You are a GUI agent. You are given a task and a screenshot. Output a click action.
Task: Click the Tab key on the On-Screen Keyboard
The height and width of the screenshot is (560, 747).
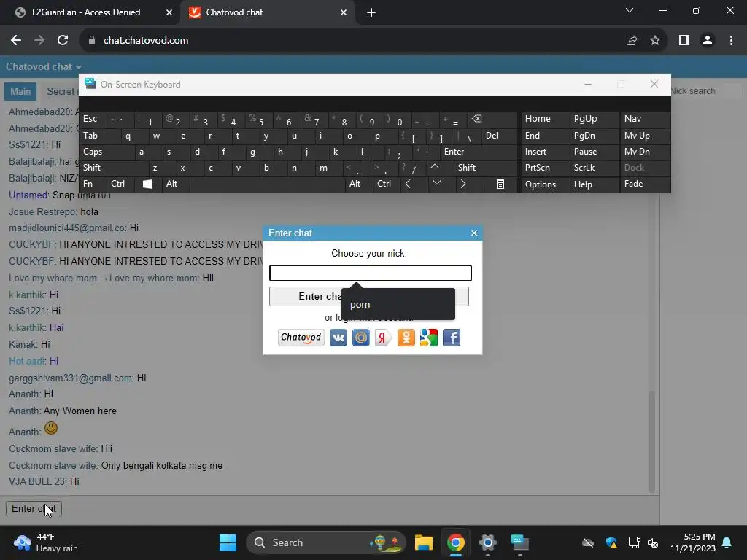(x=100, y=136)
